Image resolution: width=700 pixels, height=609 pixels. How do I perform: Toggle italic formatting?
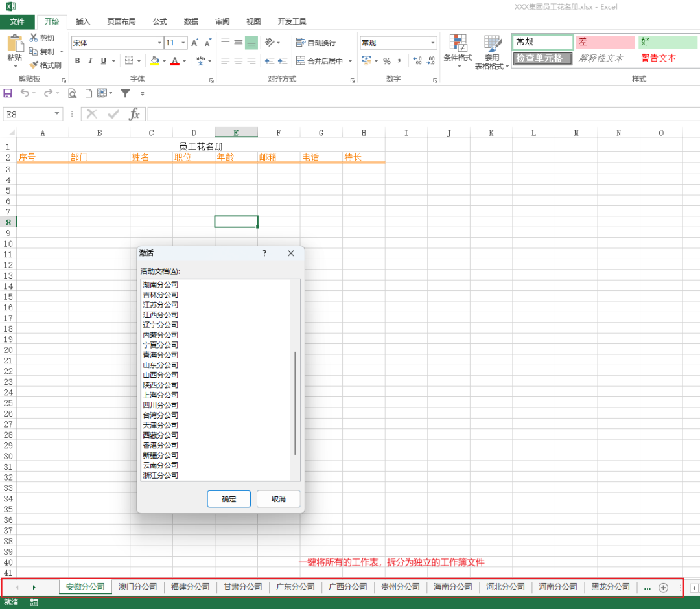coord(91,61)
